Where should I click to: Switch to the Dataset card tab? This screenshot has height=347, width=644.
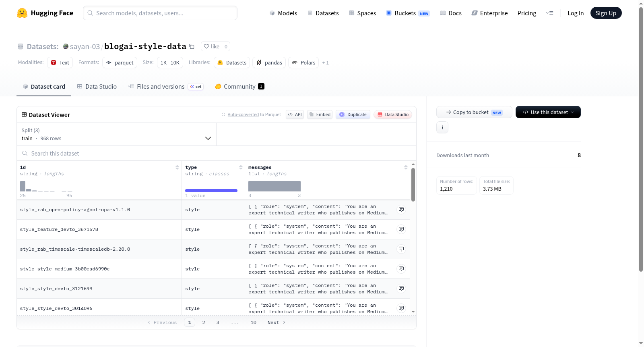point(44,87)
